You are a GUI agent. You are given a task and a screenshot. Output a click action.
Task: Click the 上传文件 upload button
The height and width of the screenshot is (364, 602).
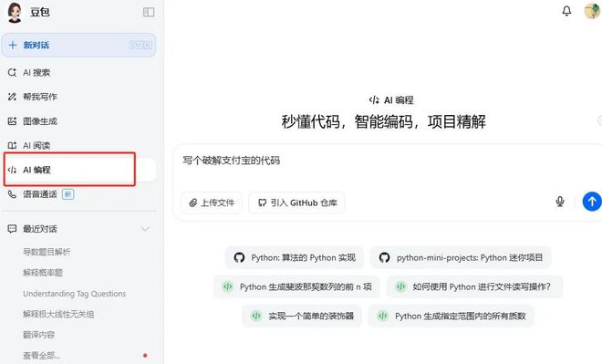[x=212, y=203]
